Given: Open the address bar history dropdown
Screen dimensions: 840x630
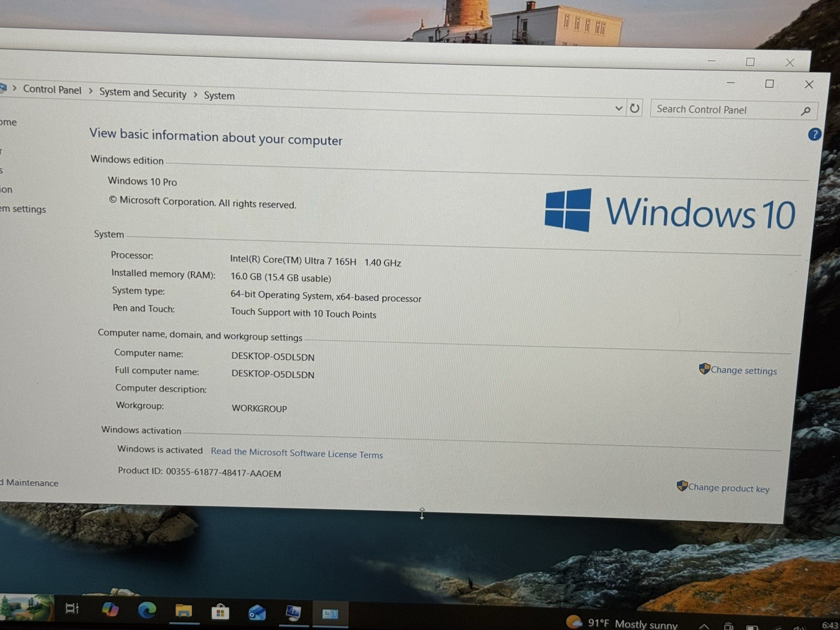Looking at the screenshot, I should tap(618, 108).
